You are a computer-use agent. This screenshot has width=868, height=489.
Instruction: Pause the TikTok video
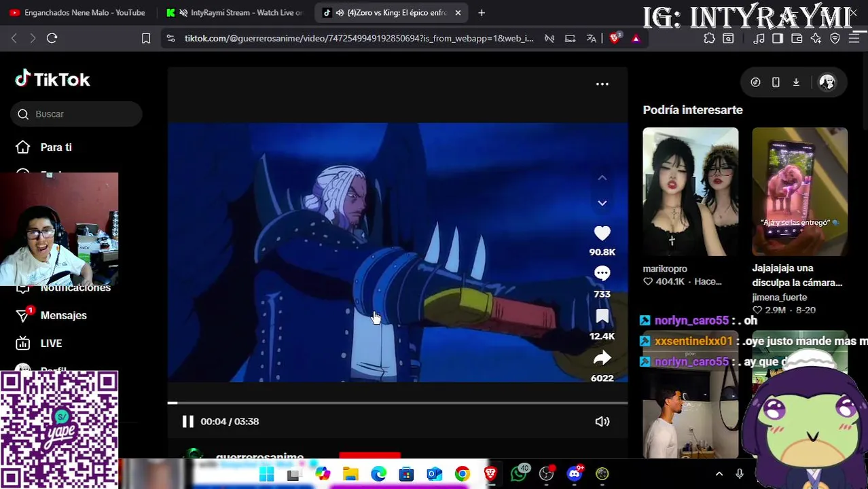[187, 422]
